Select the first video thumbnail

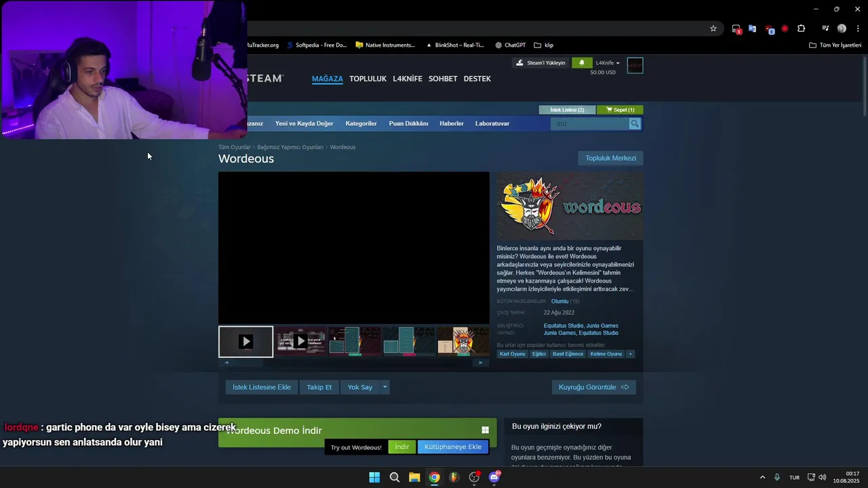tap(245, 342)
